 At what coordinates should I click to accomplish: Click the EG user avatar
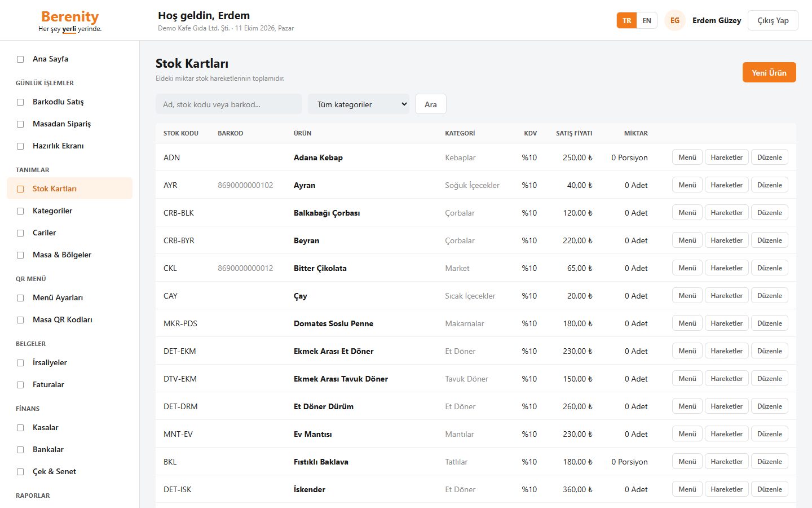coord(675,20)
